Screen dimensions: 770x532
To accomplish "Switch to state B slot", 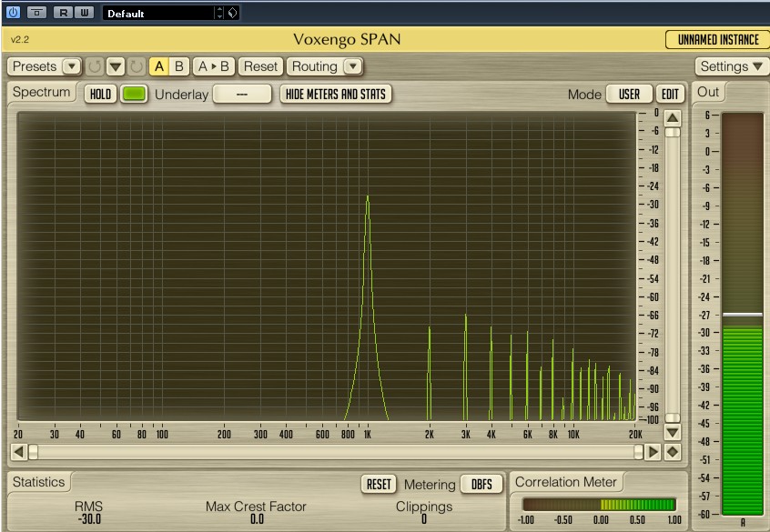I will (179, 66).
